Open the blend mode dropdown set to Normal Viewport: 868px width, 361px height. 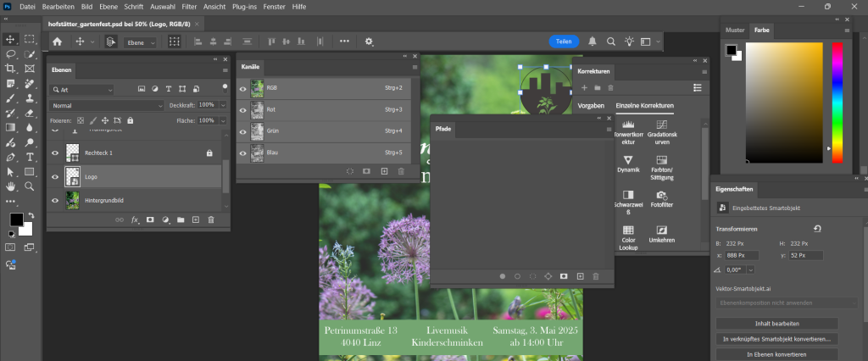(x=107, y=105)
